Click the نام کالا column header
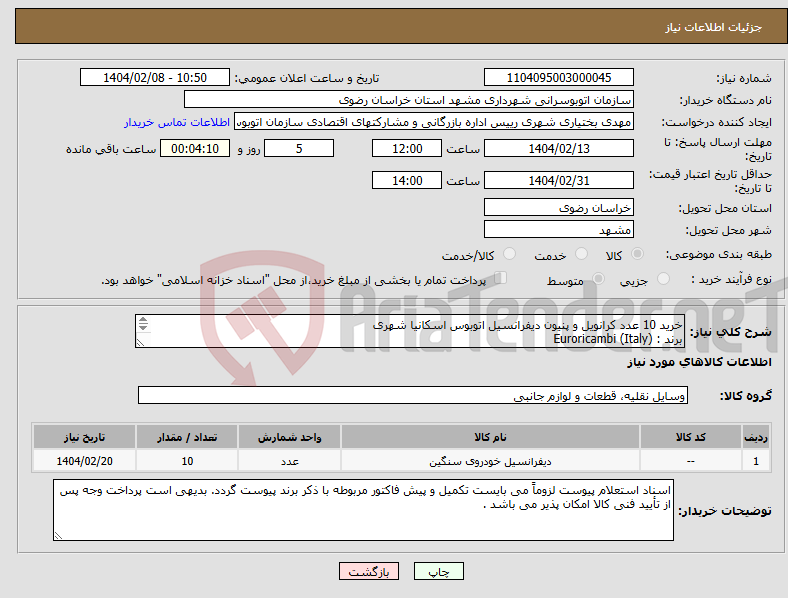This screenshot has width=788, height=598. pos(490,437)
